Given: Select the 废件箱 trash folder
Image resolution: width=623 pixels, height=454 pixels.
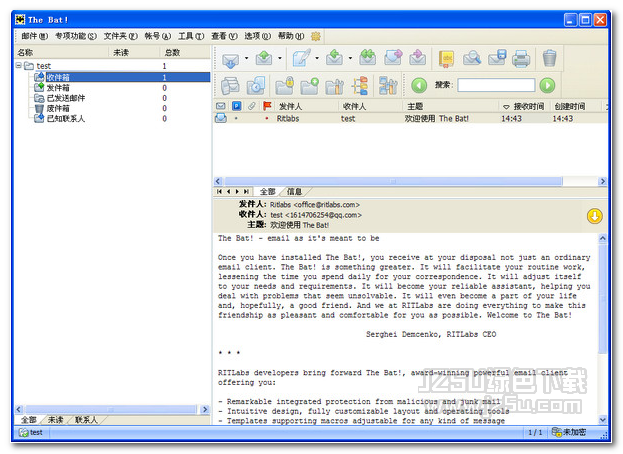Looking at the screenshot, I should tap(58, 108).
